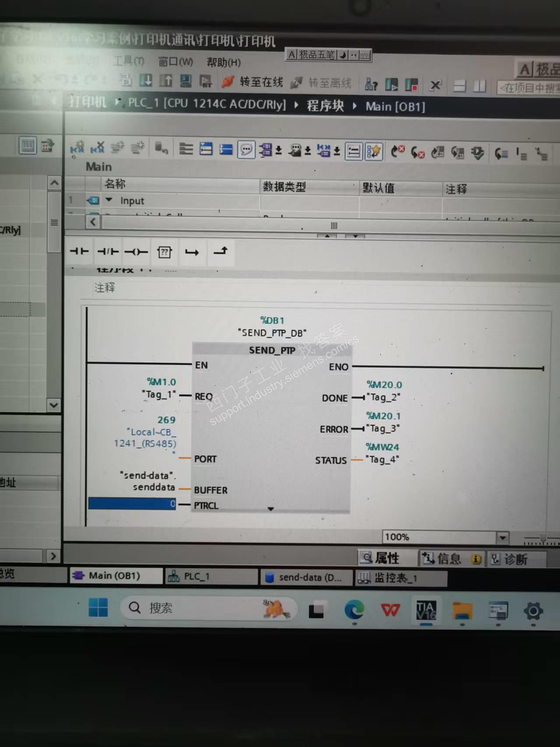Select PTRCL input value field
560x747 pixels.
(x=132, y=504)
